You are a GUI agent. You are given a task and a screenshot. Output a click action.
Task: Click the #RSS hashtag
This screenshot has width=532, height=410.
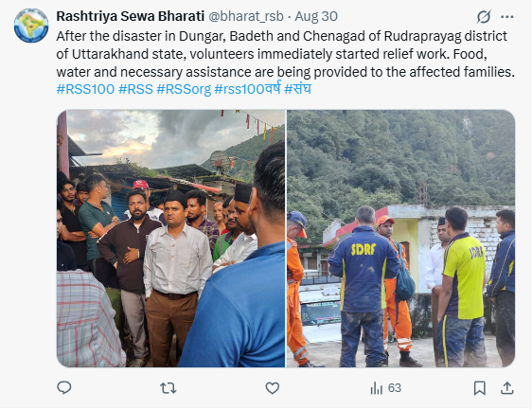coord(135,89)
